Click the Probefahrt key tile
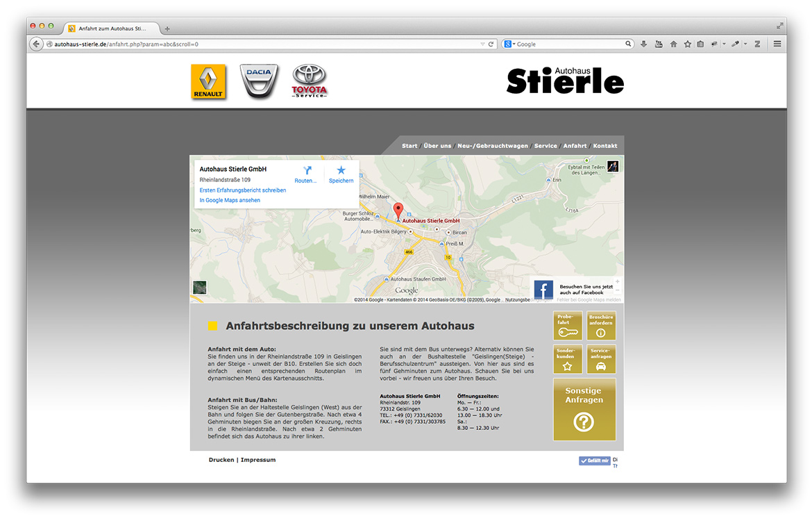812x521 pixels. (x=568, y=326)
